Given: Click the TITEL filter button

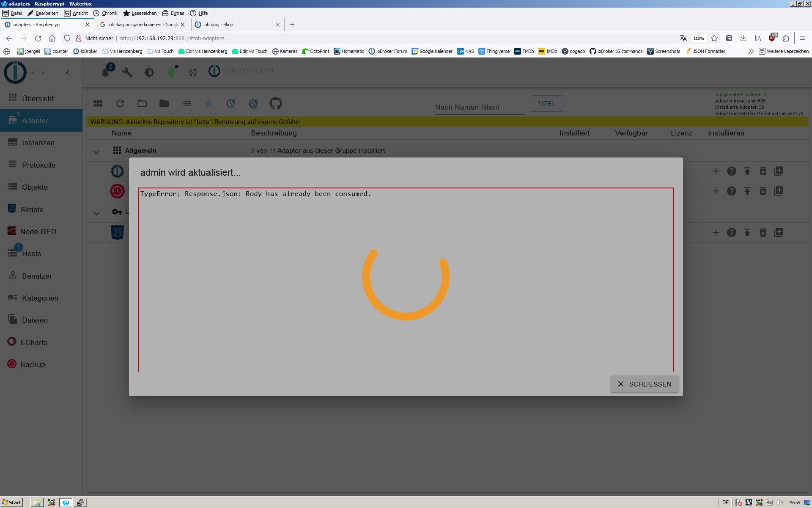Looking at the screenshot, I should click(546, 103).
